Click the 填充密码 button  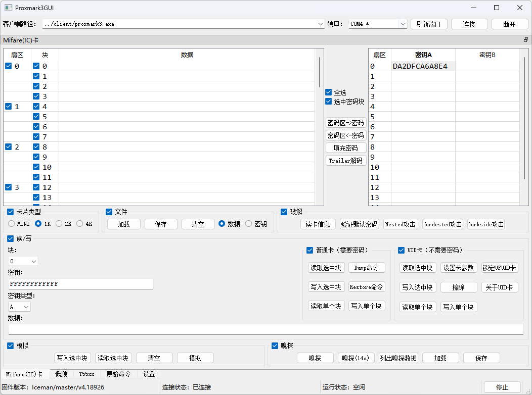click(346, 148)
